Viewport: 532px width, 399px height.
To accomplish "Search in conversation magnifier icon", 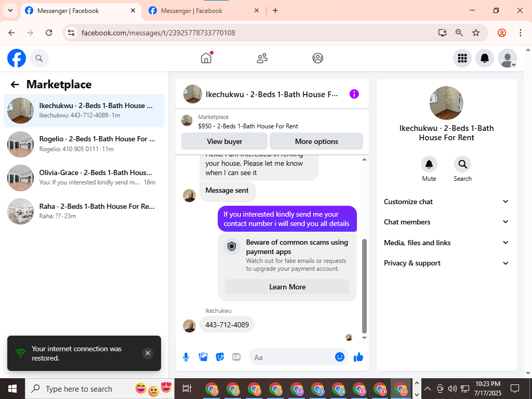I will click(462, 165).
